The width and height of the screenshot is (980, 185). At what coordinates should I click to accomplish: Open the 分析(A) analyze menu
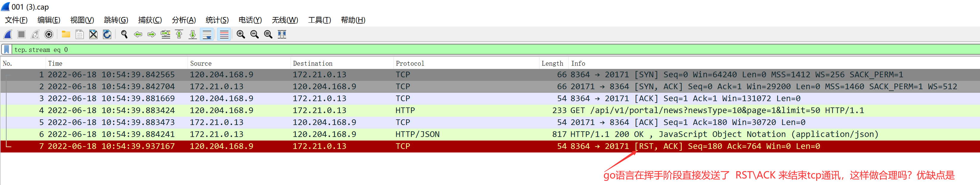[184, 20]
